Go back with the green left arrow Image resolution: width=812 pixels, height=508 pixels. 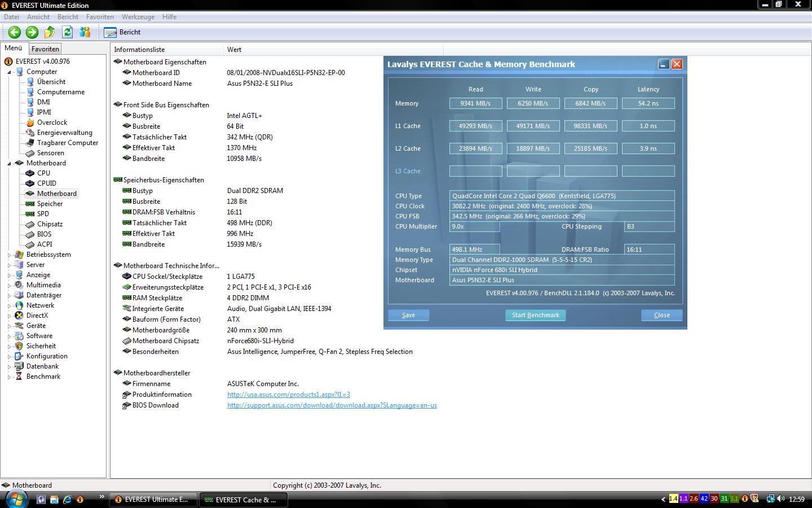pyautogui.click(x=15, y=32)
